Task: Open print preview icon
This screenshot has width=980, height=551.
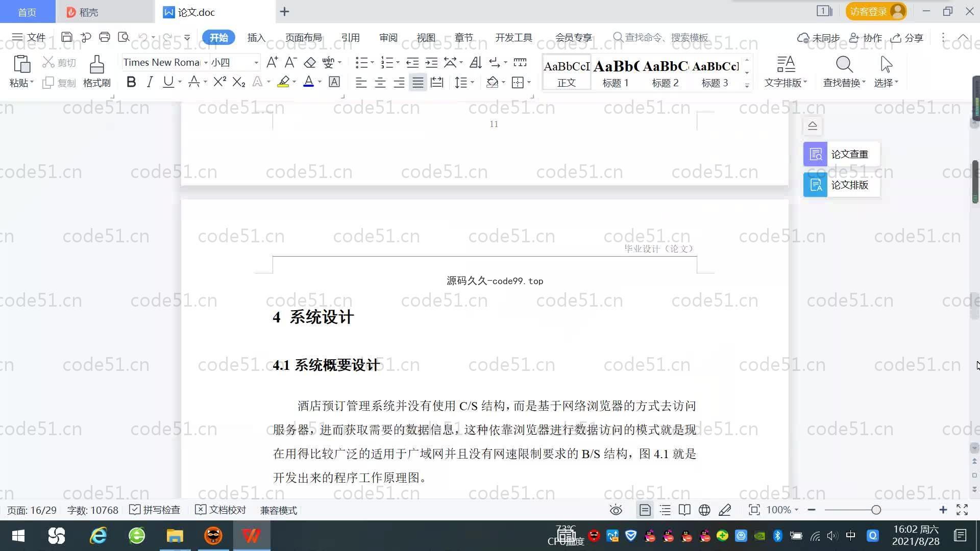Action: 124,37
